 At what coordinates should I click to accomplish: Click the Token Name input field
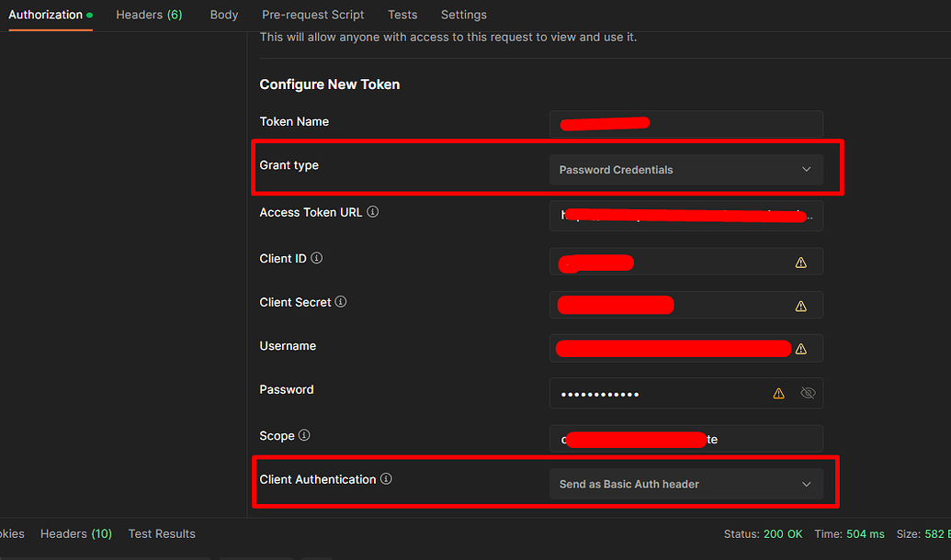[x=686, y=123]
